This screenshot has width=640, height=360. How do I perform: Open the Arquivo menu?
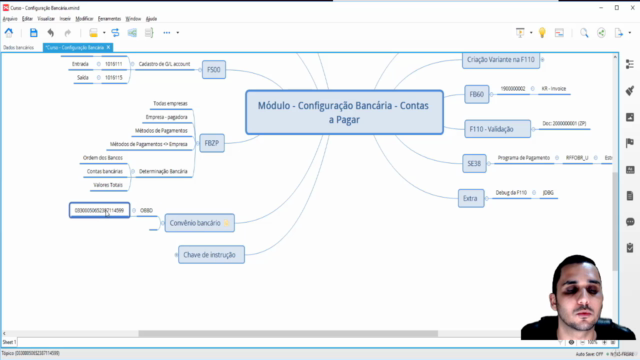point(10,19)
